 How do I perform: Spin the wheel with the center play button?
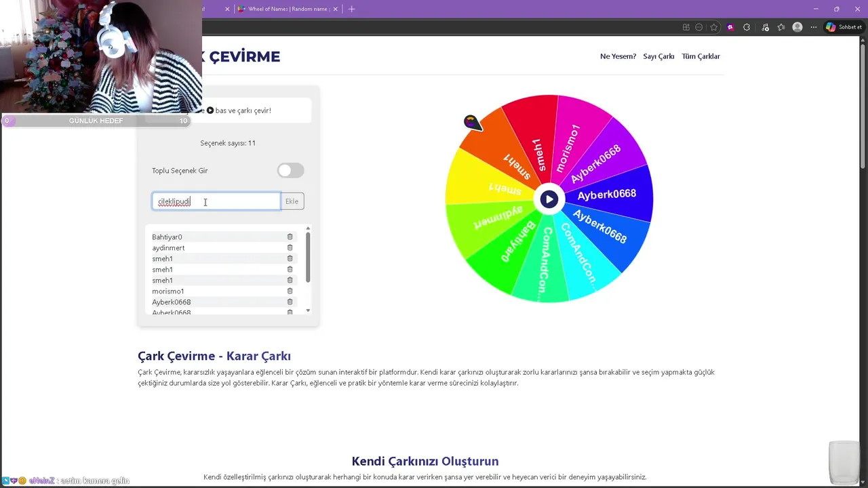(x=549, y=199)
